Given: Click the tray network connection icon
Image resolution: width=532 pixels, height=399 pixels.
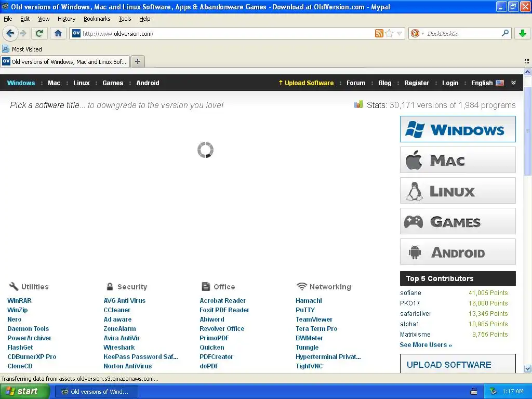Looking at the screenshot, I should (494, 392).
